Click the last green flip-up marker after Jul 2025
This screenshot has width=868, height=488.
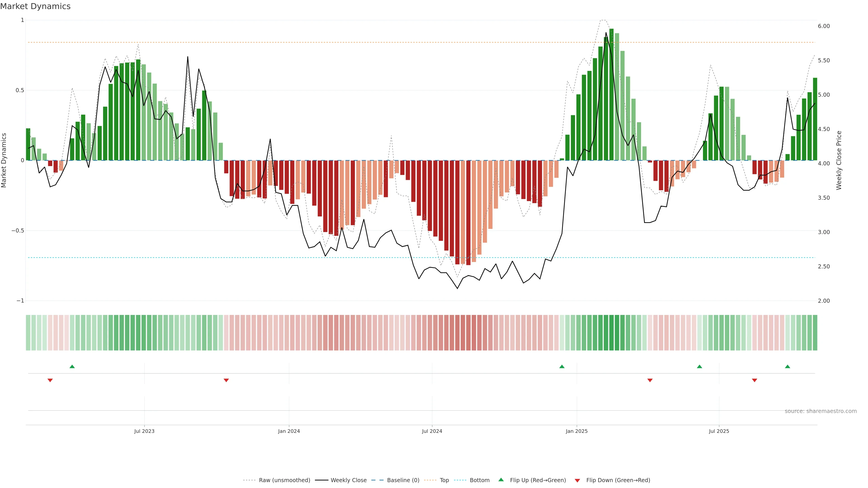click(788, 366)
